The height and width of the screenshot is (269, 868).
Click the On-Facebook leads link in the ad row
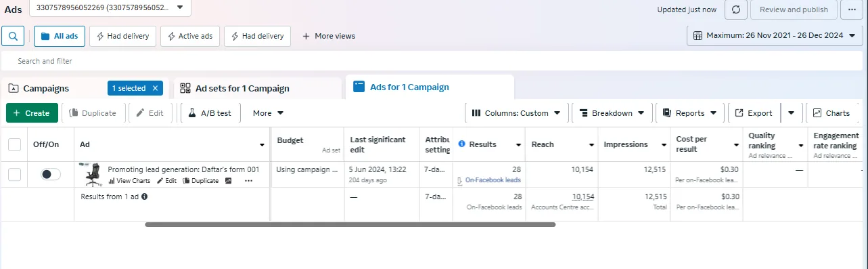(x=493, y=180)
